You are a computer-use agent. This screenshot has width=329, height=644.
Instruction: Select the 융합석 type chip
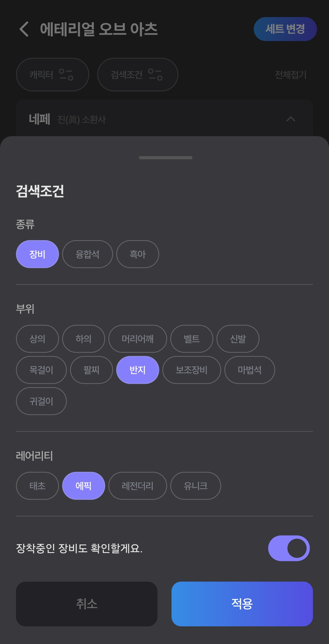(x=87, y=254)
